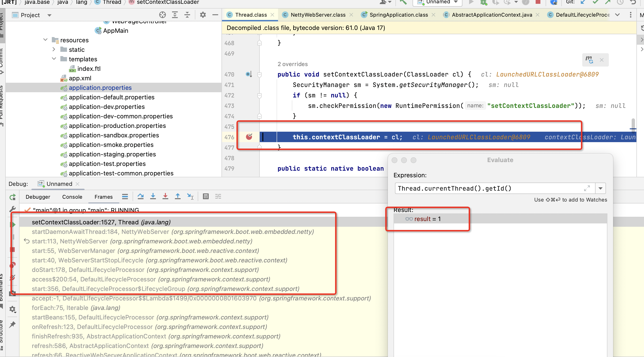Disable the breakpoint on line 476
The height and width of the screenshot is (357, 644).
(249, 137)
